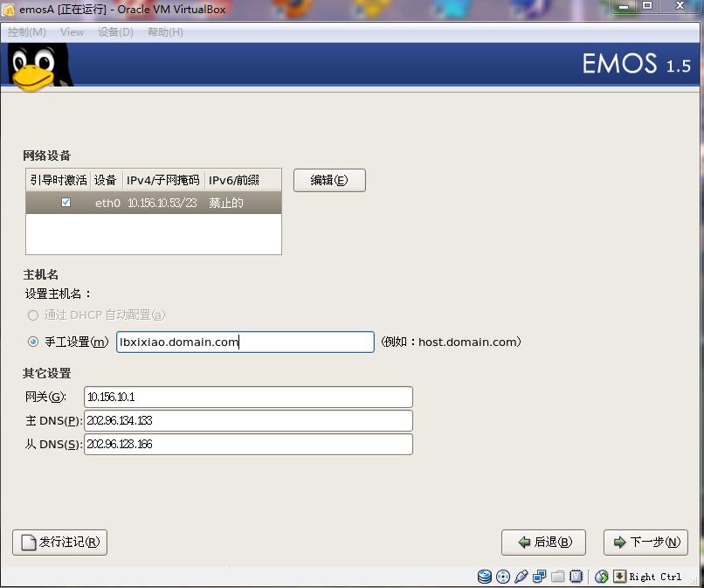Select the eth0 network device row
The image size is (704, 588).
coord(154,203)
